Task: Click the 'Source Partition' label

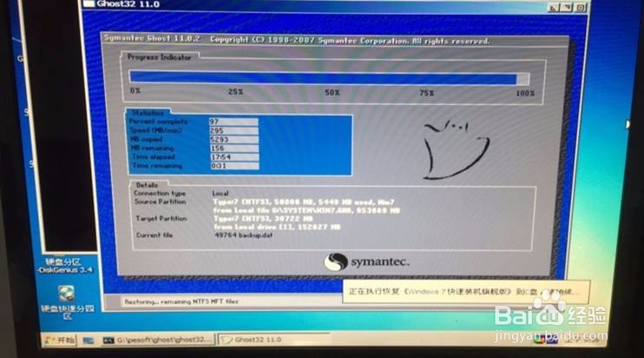Action: [x=161, y=202]
